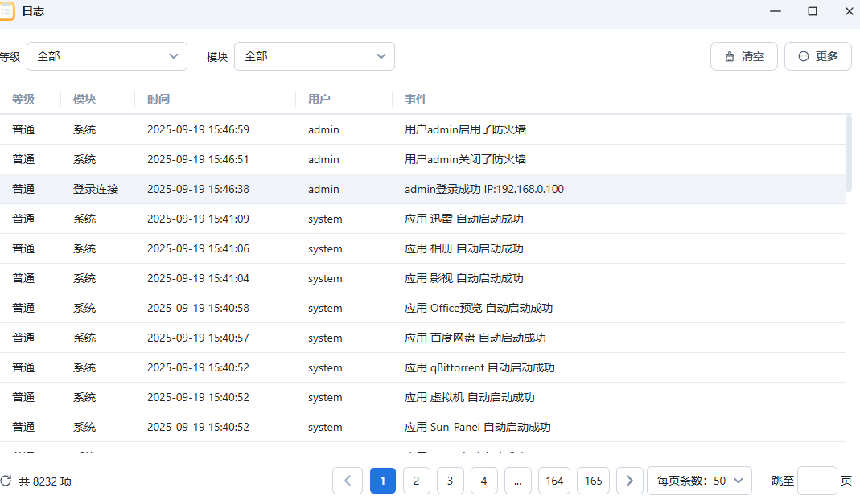This screenshot has width=860, height=504.
Task: Jump to page 2
Action: coord(416,481)
